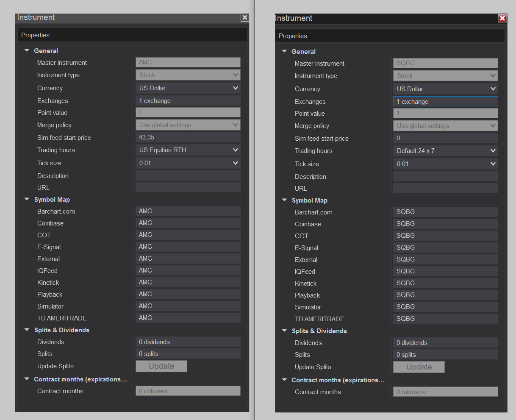
Task: Click Update splits button in SQBG window
Action: point(419,367)
